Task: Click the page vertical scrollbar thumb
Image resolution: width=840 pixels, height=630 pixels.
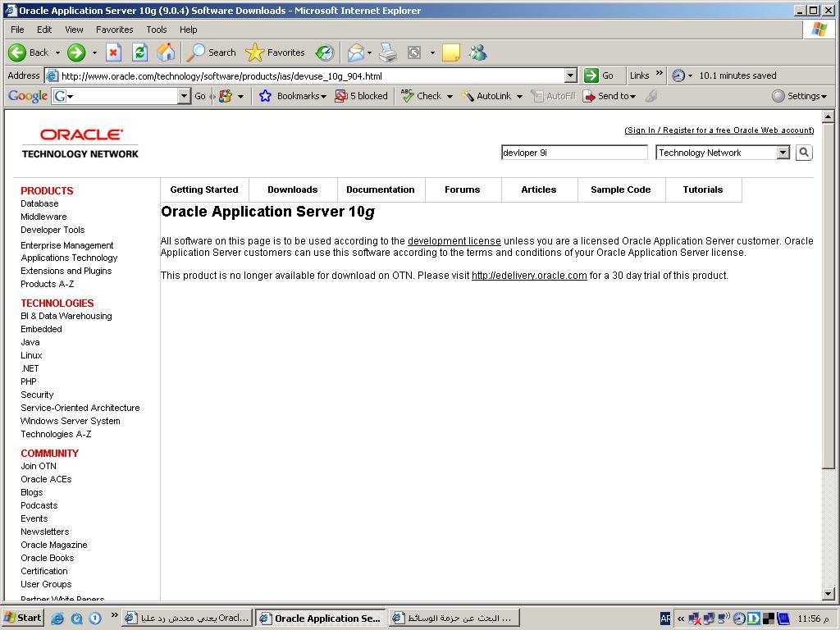Action: coord(828,294)
